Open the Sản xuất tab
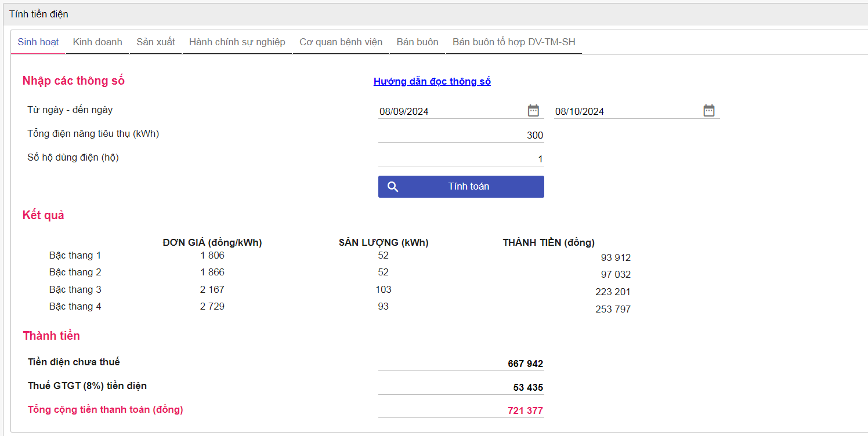This screenshot has width=868, height=436. 155,42
